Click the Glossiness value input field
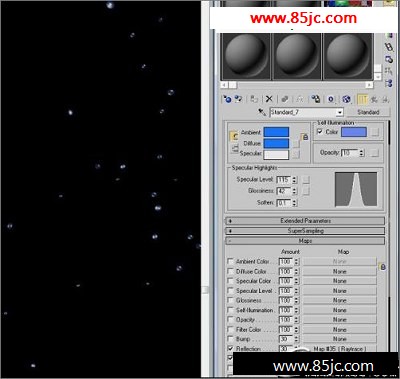Viewport: 400px width, 379px height. click(283, 191)
